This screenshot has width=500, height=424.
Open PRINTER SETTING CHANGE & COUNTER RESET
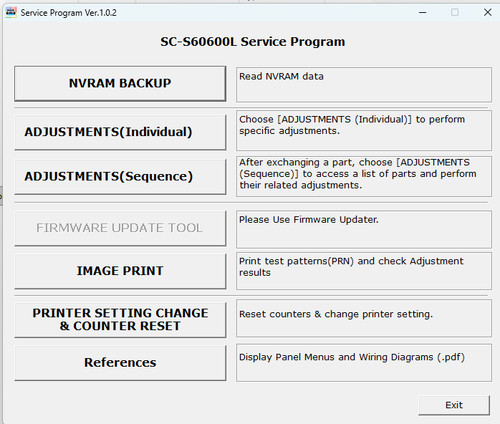click(120, 319)
